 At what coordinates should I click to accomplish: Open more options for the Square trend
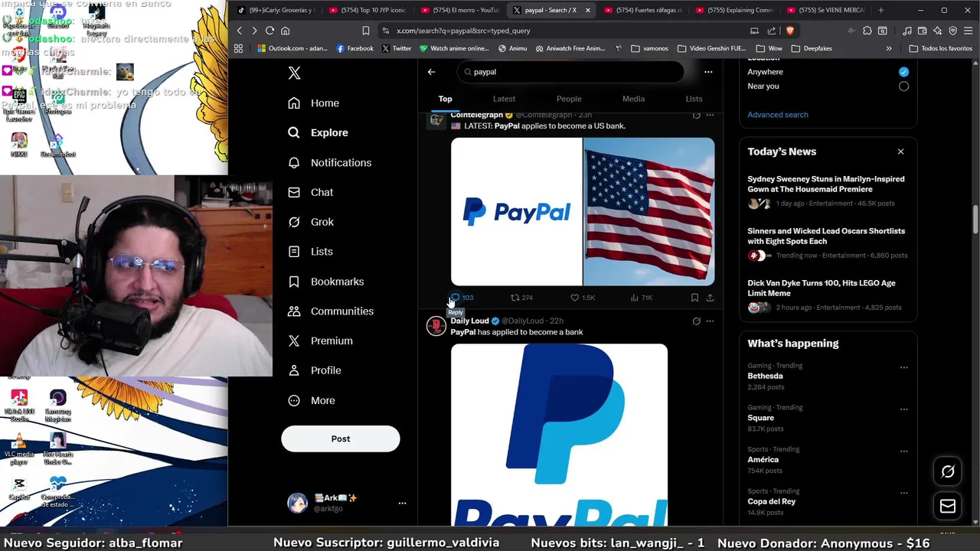[903, 409]
